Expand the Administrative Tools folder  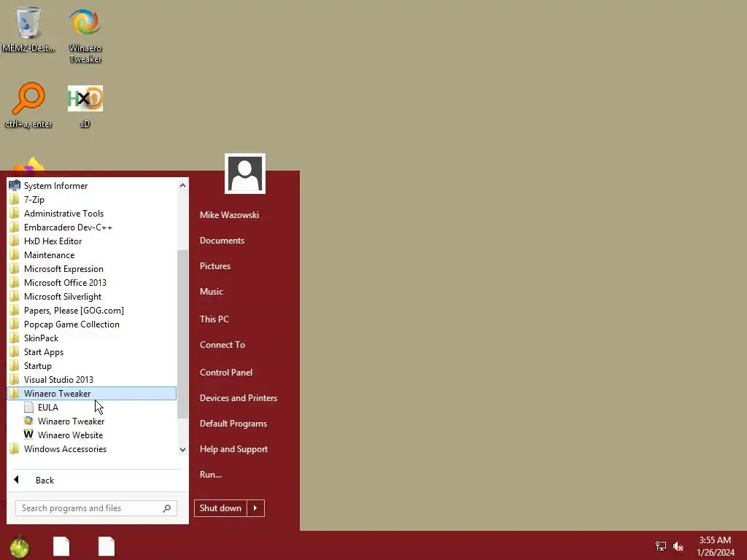(91, 214)
